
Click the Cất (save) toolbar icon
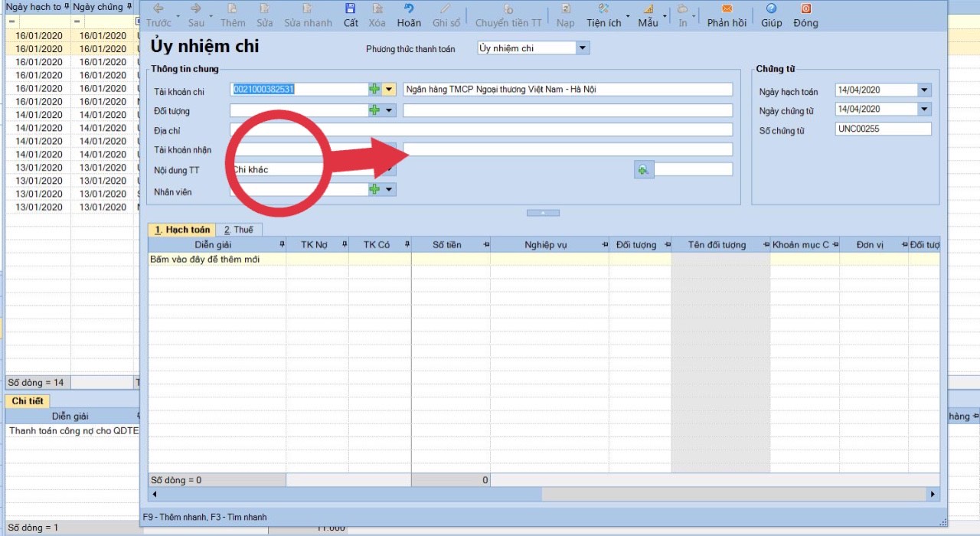coord(351,9)
